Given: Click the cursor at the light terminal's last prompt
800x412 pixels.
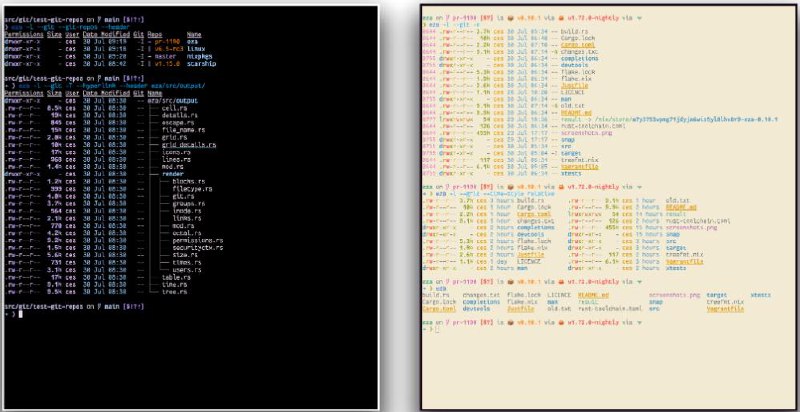Looking at the screenshot, I should click(x=437, y=330).
